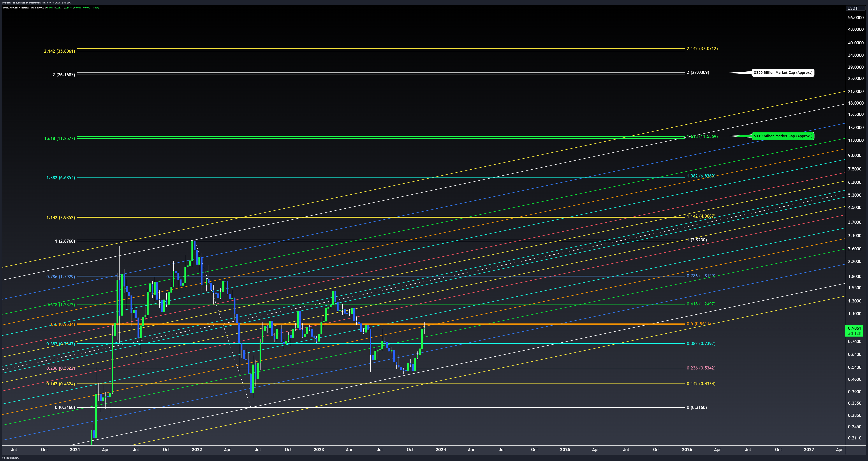
Task: Click the 0.142 (0.4334) Fibonacci label
Action: [701, 383]
